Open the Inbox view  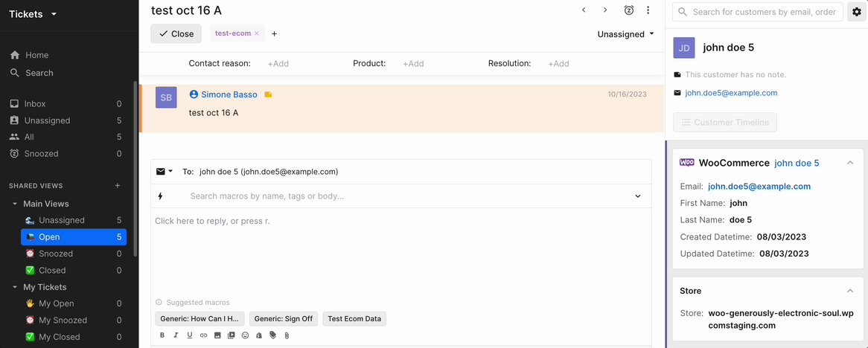pyautogui.click(x=34, y=104)
